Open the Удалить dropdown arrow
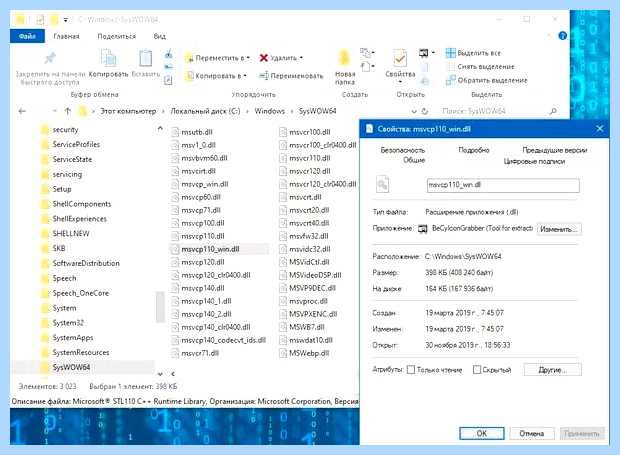Screen dimensions: 620x455 (301, 58)
